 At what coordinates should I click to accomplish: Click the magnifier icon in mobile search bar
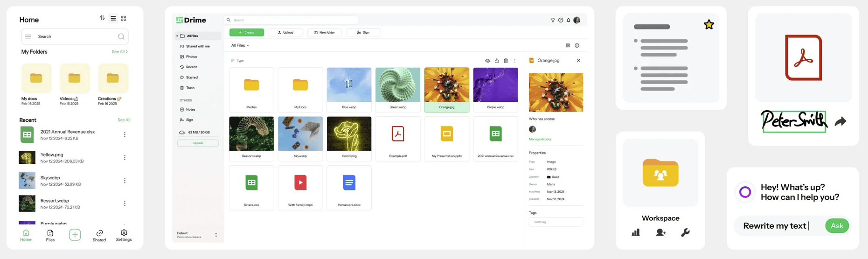click(x=121, y=36)
